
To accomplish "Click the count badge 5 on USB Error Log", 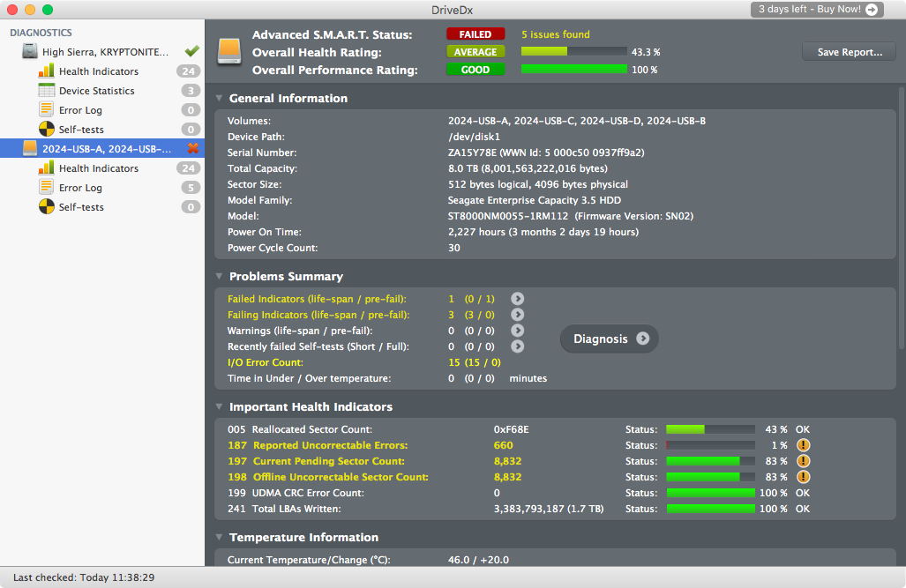I will click(x=191, y=187).
